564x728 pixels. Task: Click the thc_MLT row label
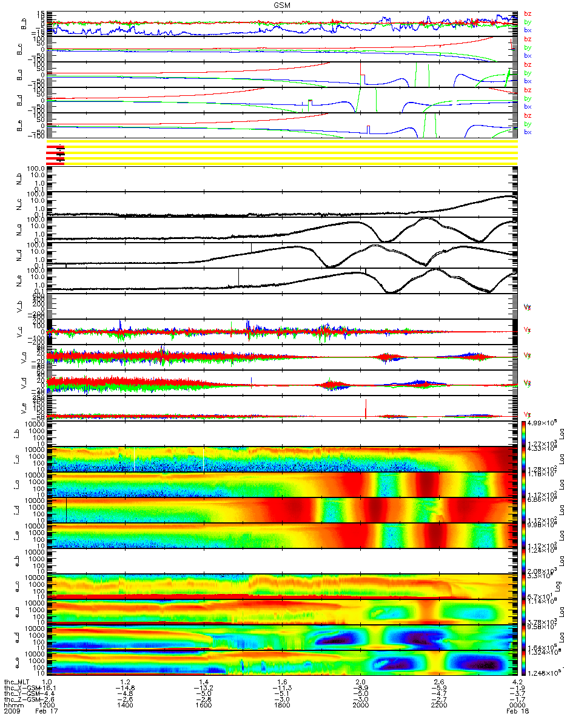[16, 682]
